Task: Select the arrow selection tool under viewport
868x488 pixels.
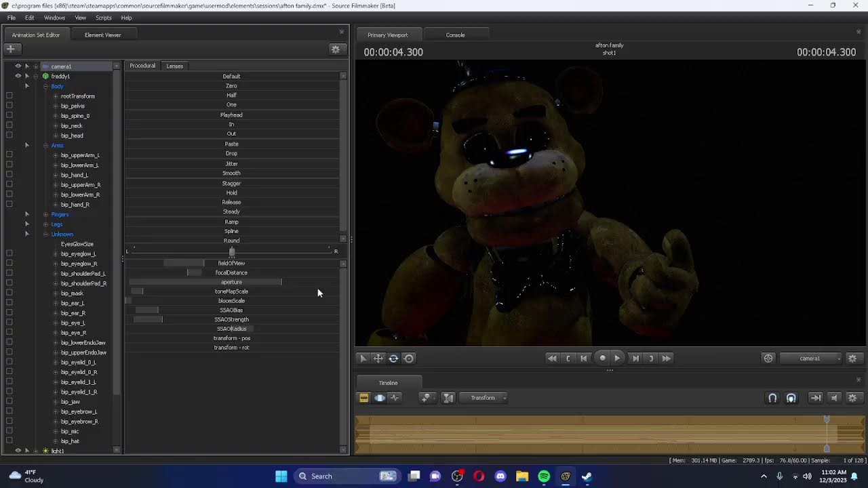Action: pyautogui.click(x=363, y=359)
